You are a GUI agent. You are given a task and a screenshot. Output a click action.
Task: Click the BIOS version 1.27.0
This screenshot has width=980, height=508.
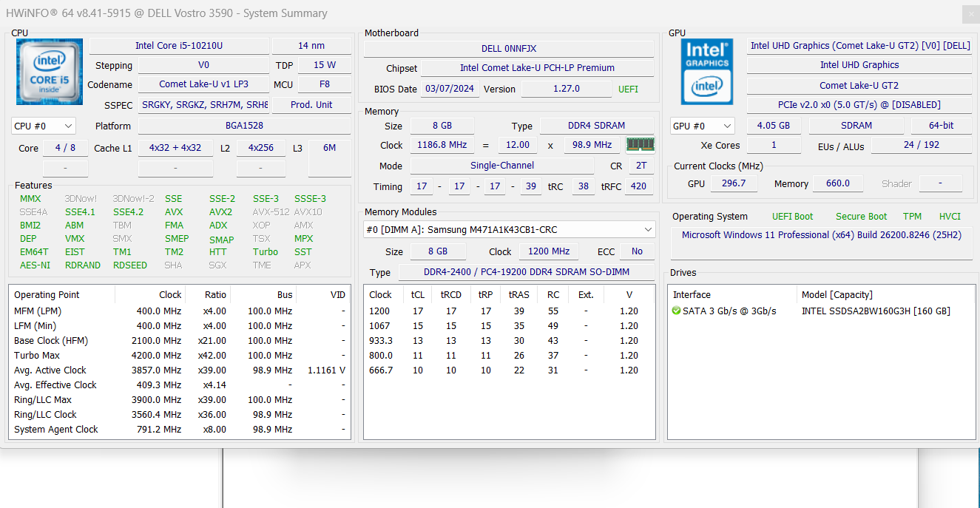pos(567,89)
